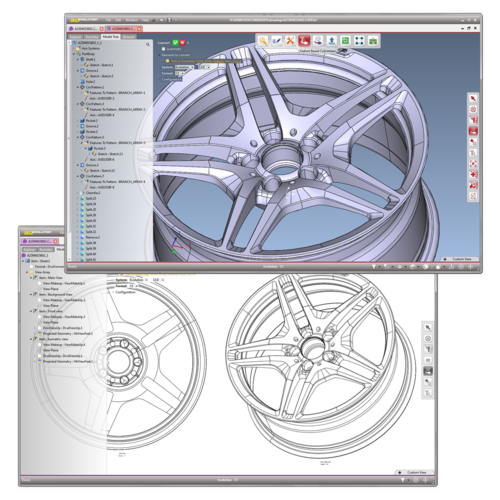Screen dimensions: 500x500
Task: Toggle the View Makeup checkbox under Isometric view
Action: pyautogui.click(x=40, y=345)
